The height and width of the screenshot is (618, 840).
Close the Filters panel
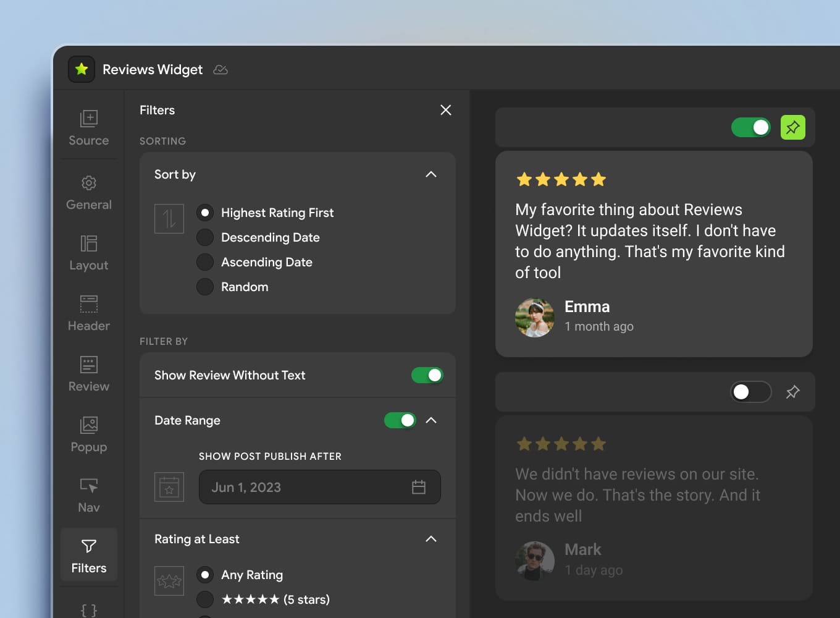(x=446, y=110)
